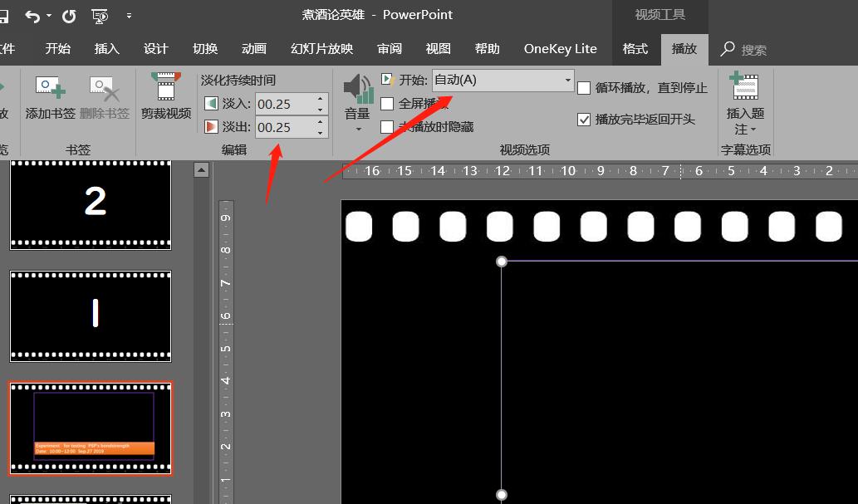Check 循环播放，直到停止 loop option
This screenshot has width=858, height=504.
click(x=585, y=87)
